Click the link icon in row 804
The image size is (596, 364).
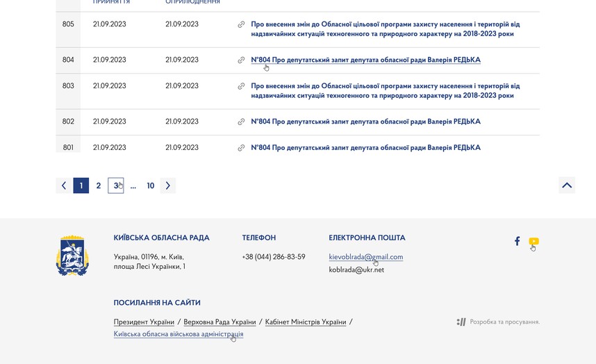241,60
